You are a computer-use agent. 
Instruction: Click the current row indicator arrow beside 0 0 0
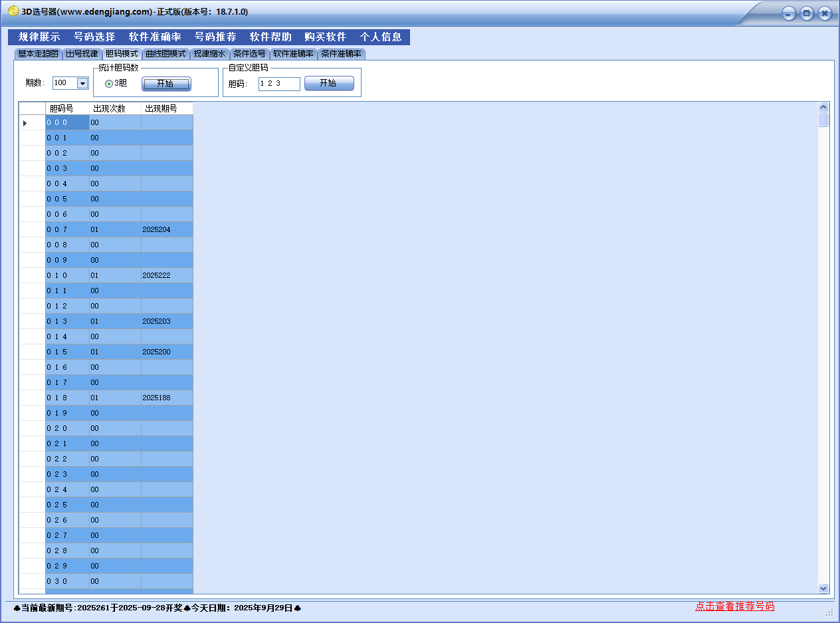pyautogui.click(x=25, y=123)
